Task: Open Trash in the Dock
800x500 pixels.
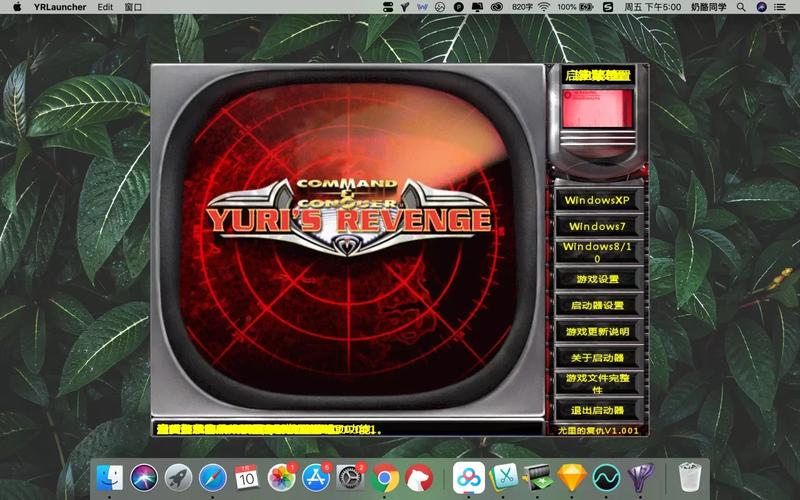Action: [x=688, y=478]
